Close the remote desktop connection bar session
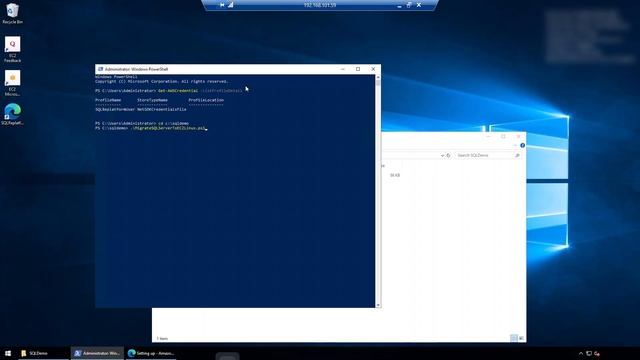Screen dimensions: 640x360 [x=419, y=5]
